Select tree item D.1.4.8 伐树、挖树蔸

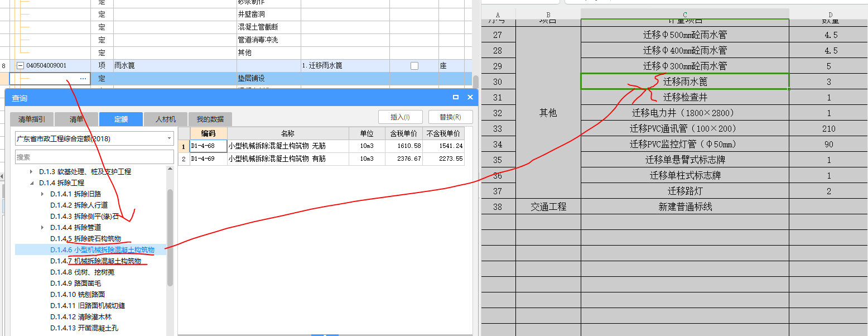[82, 272]
